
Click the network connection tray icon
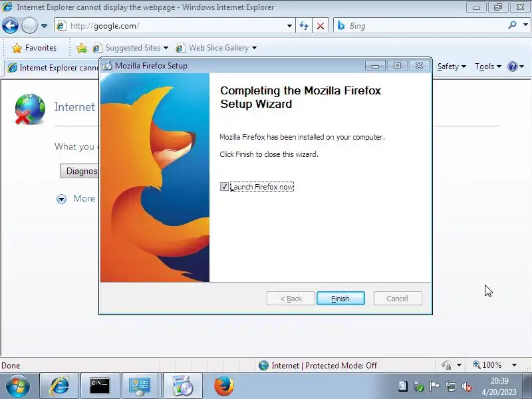click(x=451, y=386)
